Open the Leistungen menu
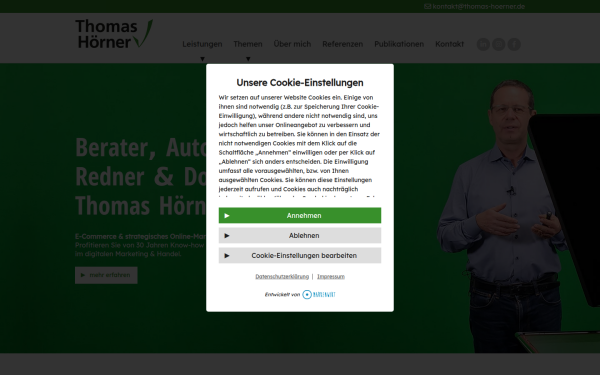 point(202,44)
